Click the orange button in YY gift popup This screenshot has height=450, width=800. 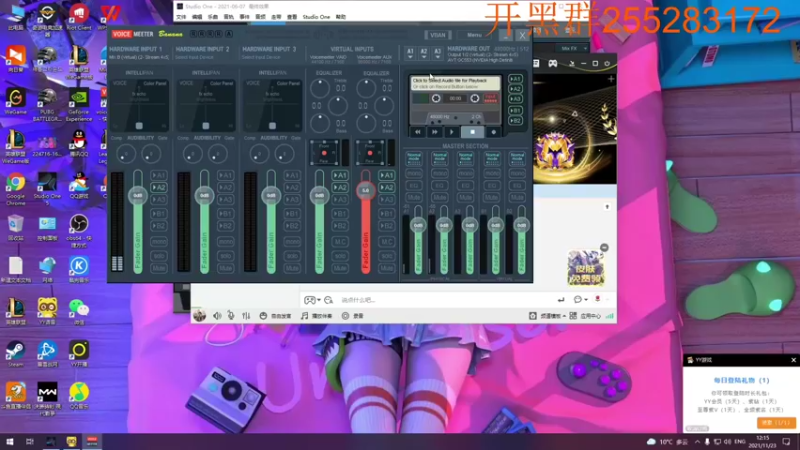(x=776, y=422)
